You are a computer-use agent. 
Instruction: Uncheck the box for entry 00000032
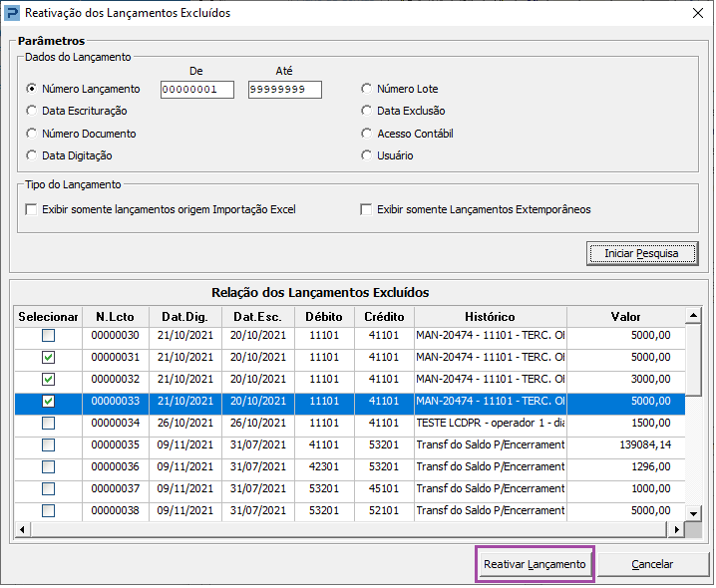click(x=49, y=380)
